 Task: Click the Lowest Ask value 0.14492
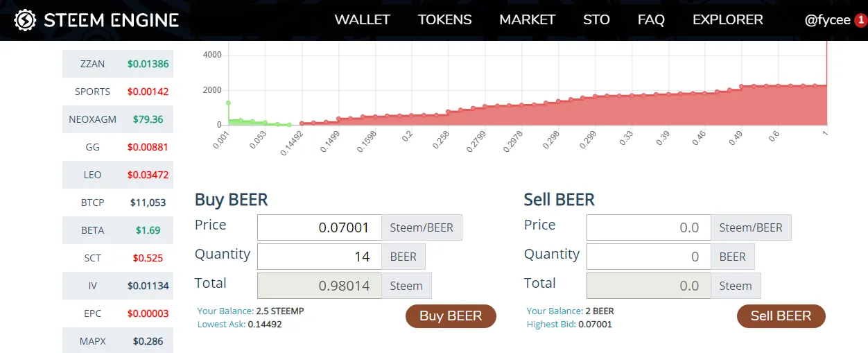tap(265, 325)
